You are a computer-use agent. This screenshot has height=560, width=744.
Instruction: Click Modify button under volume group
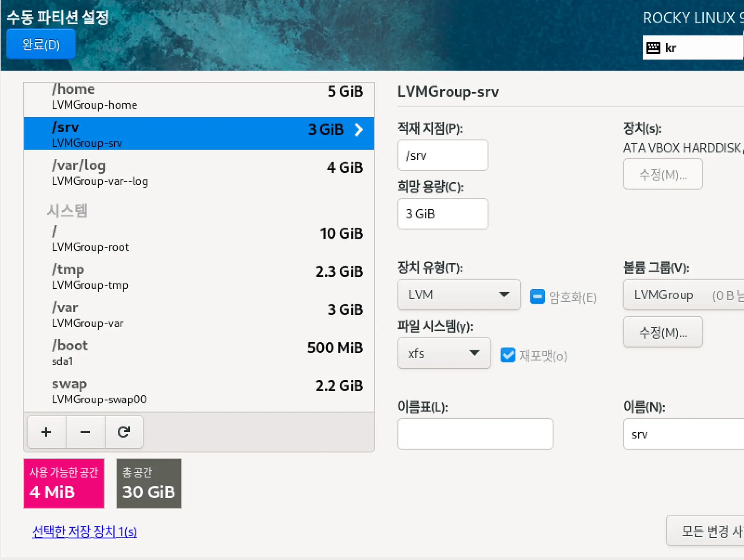point(662,332)
